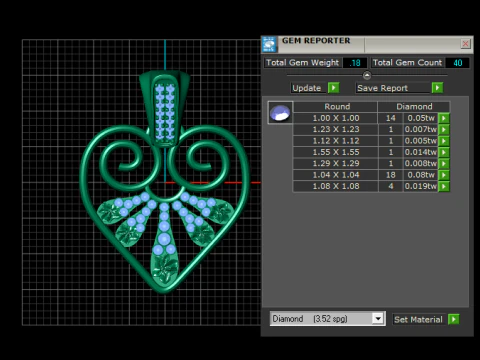Image resolution: width=480 pixels, height=360 pixels.
Task: Click the green arrow for 1.04 X 1.04 row
Action: [x=444, y=175]
